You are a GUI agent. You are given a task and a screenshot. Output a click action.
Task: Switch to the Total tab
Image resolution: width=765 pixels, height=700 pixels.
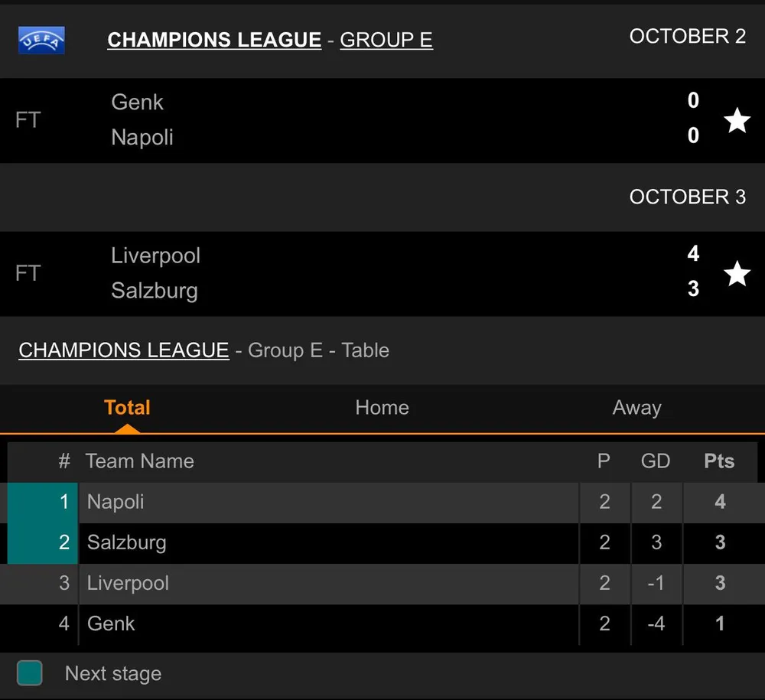pyautogui.click(x=127, y=408)
